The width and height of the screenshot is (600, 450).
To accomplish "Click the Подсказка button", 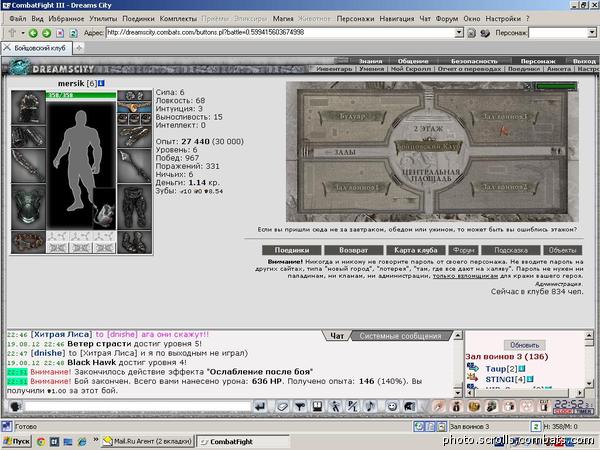I will click(510, 250).
